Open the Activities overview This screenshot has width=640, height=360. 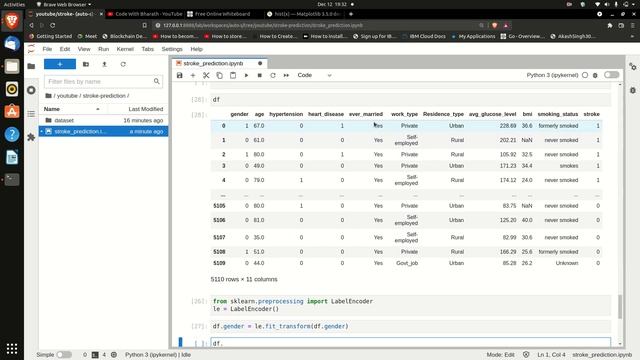click(14, 4)
